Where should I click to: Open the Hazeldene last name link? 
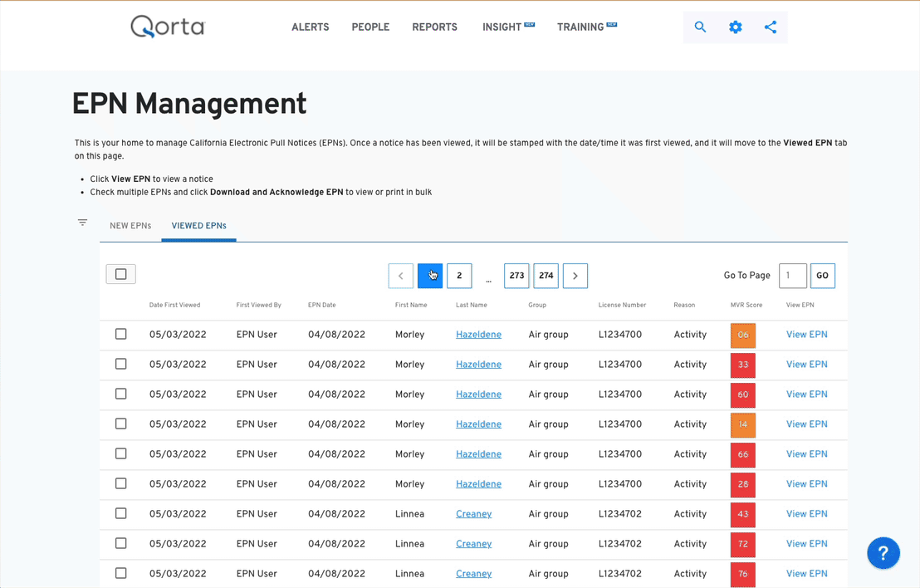pos(478,334)
